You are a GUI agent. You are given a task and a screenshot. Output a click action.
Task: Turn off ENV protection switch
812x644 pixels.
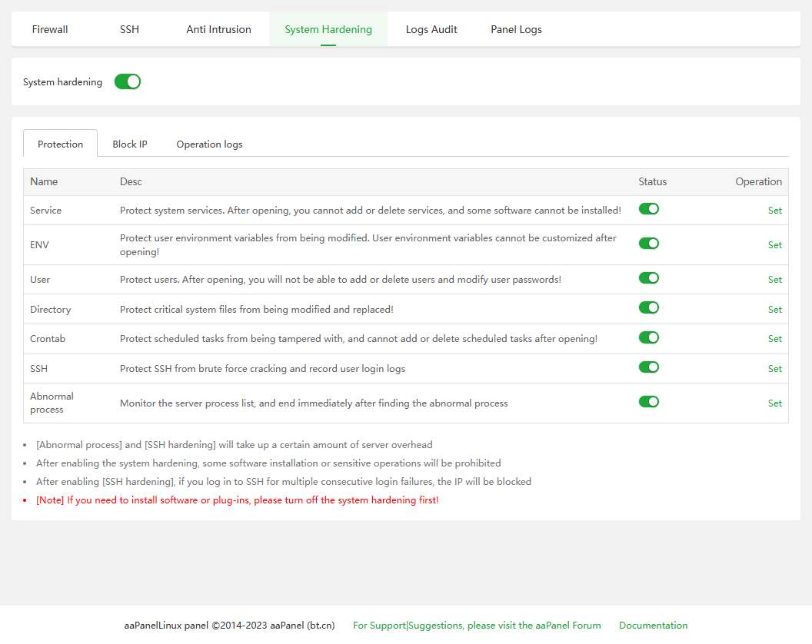pos(648,244)
